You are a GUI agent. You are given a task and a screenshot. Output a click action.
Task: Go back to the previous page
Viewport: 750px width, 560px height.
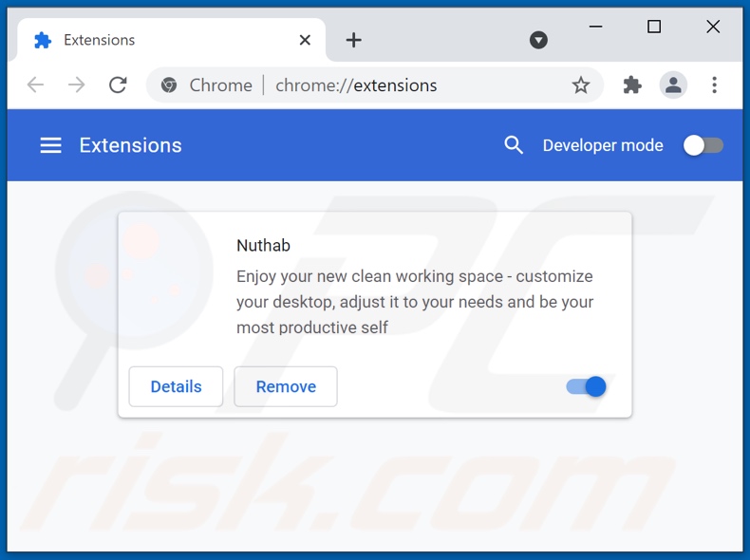click(35, 85)
